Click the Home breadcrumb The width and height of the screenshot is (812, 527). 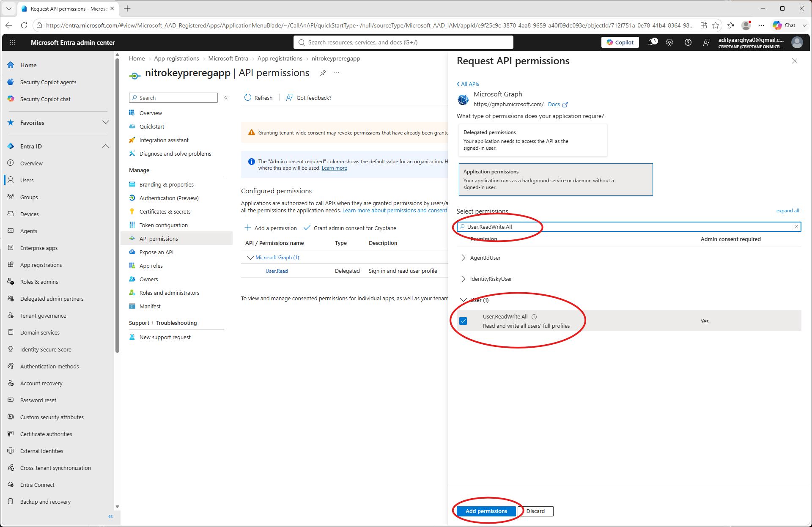pyautogui.click(x=137, y=58)
